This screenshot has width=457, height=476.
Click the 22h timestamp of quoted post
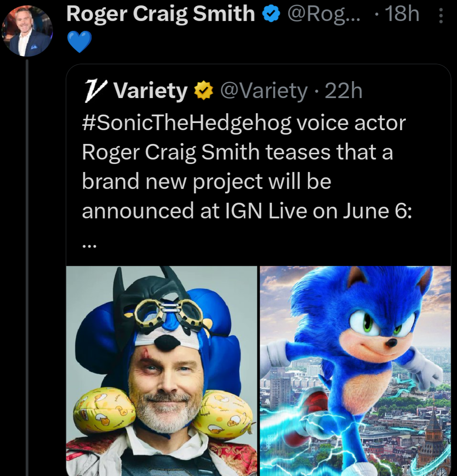click(343, 91)
